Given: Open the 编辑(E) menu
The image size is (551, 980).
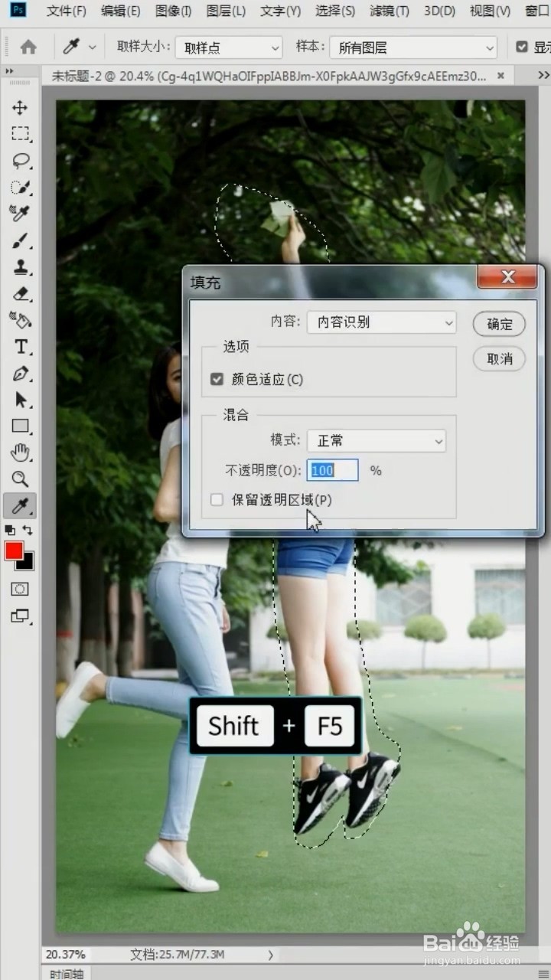Looking at the screenshot, I should (x=120, y=11).
